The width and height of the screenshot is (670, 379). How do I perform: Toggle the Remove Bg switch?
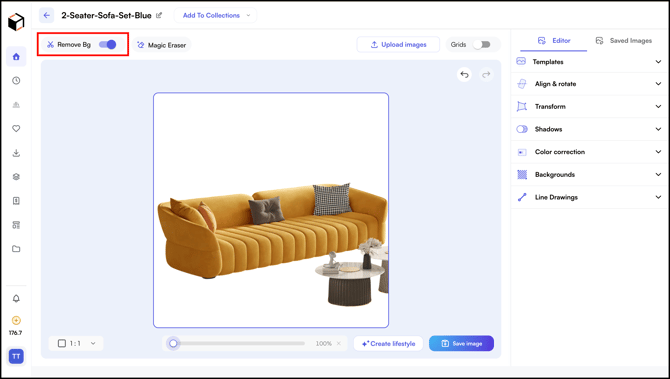(108, 44)
